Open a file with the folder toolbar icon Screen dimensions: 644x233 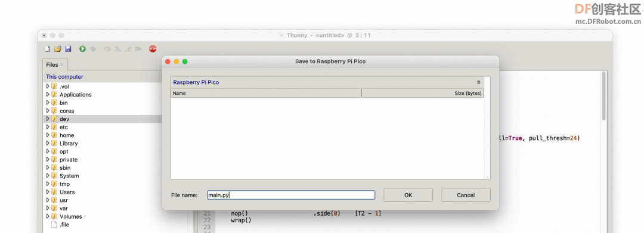coord(57,49)
